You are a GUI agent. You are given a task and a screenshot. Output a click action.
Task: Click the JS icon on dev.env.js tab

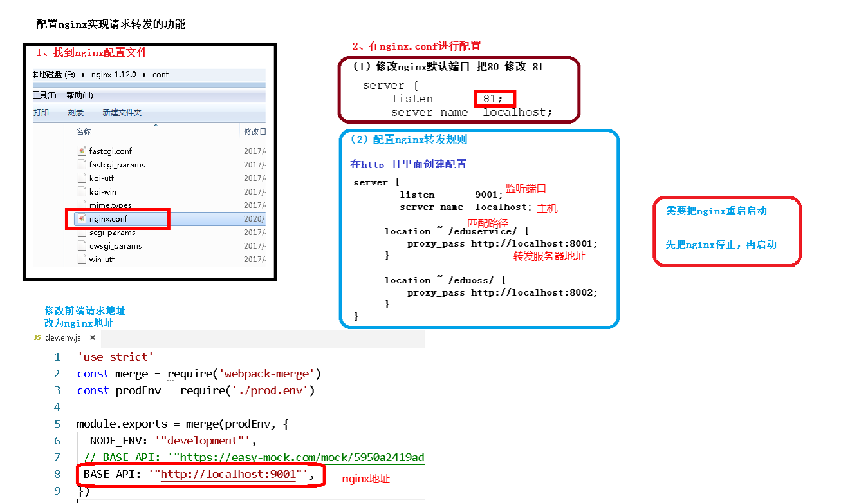click(x=37, y=337)
